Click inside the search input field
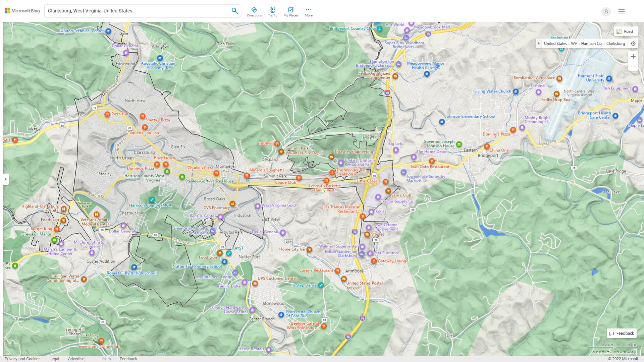This screenshot has height=362, width=644. click(x=134, y=10)
